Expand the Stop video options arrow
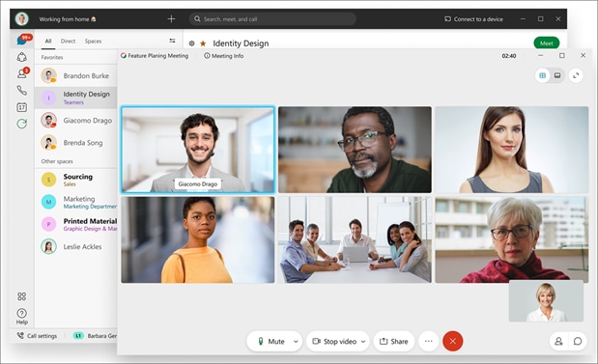This screenshot has height=364, width=598. [363, 342]
